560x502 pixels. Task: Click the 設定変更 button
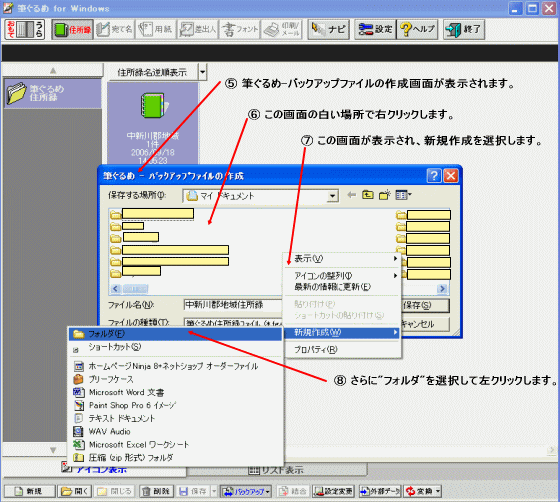tap(333, 491)
